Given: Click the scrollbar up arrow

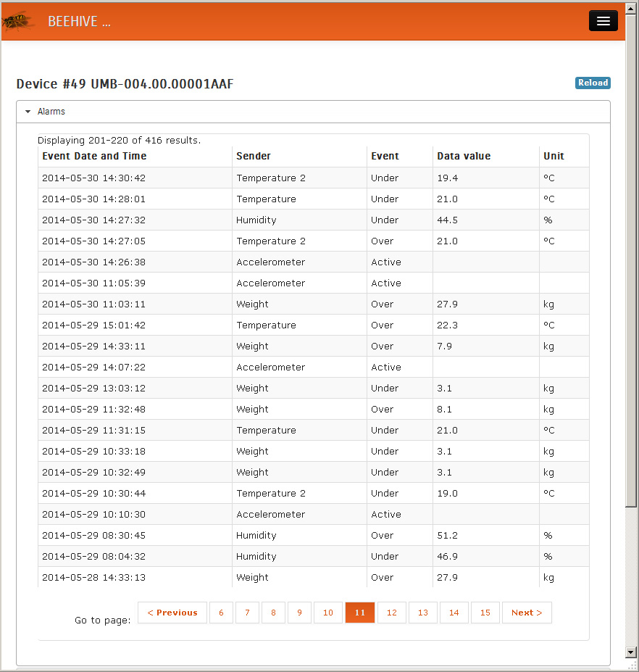Looking at the screenshot, I should [x=631, y=9].
